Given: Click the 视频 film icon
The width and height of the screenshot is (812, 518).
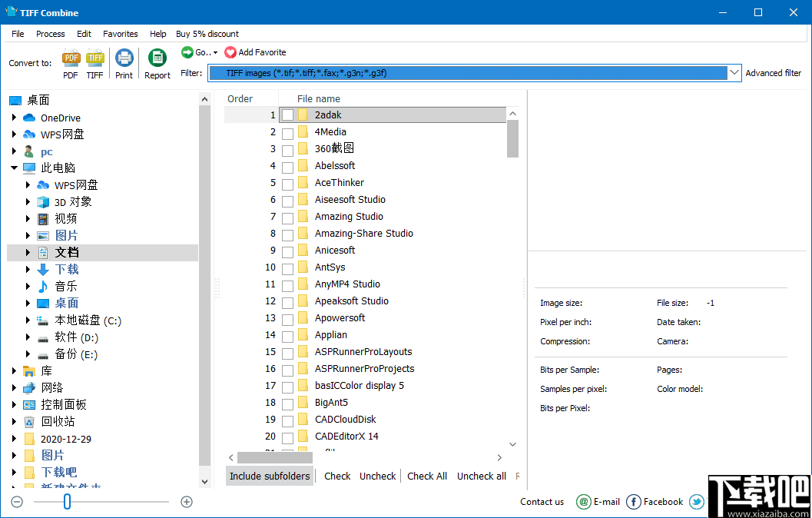Looking at the screenshot, I should click(43, 218).
